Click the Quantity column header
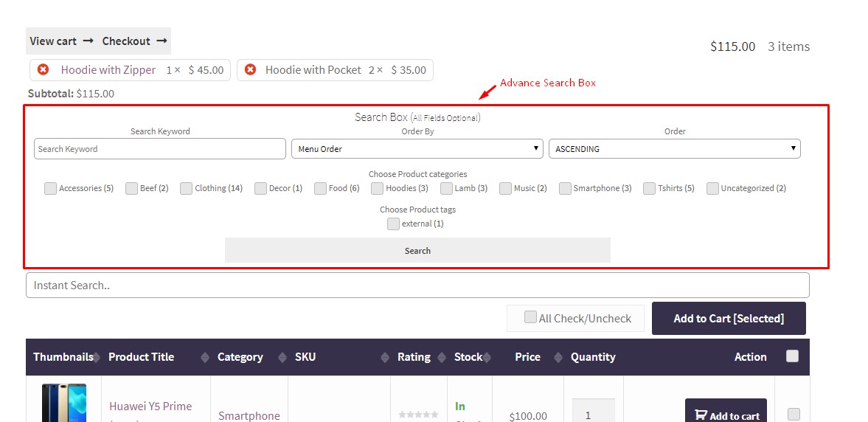This screenshot has width=868, height=422. 593,357
